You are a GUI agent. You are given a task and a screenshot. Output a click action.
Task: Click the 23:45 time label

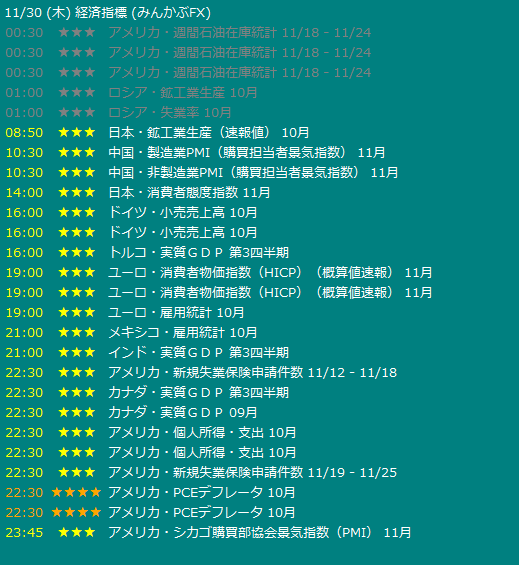[x=24, y=532]
